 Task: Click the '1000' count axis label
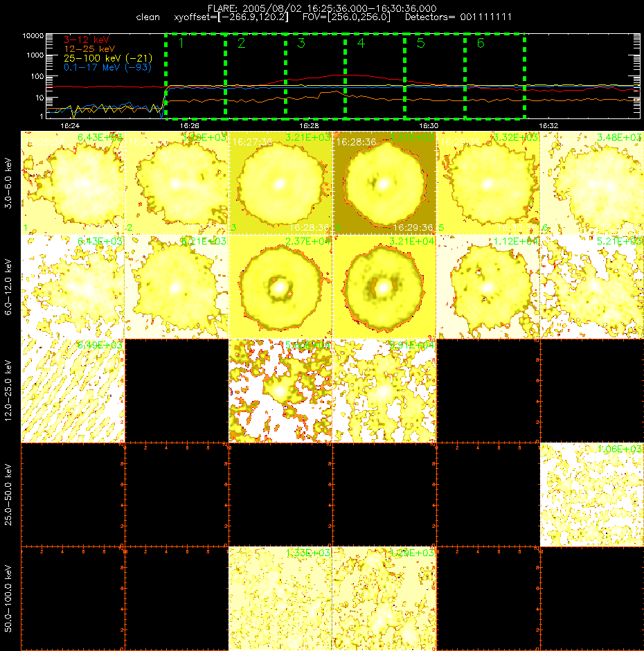35,55
